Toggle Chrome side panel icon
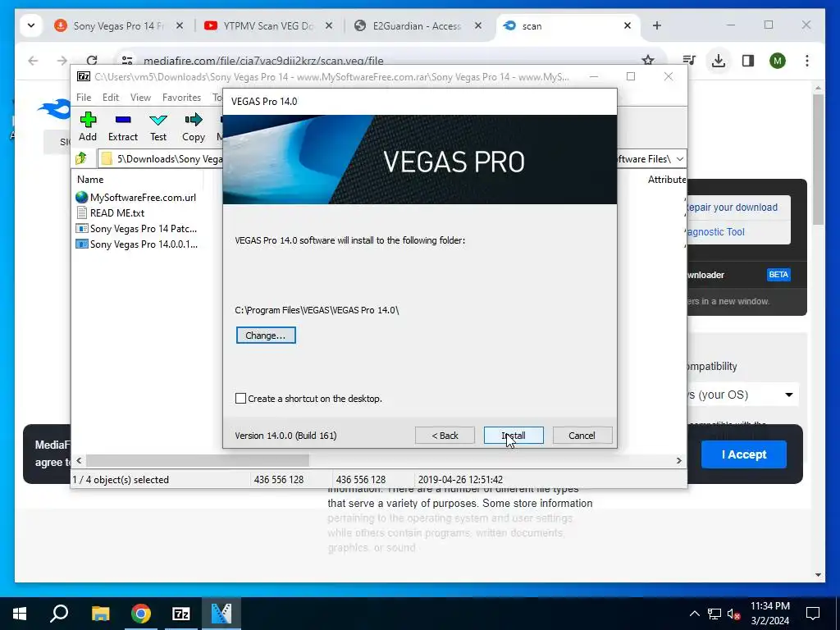Screen dimensions: 840x630 pyautogui.click(x=748, y=61)
